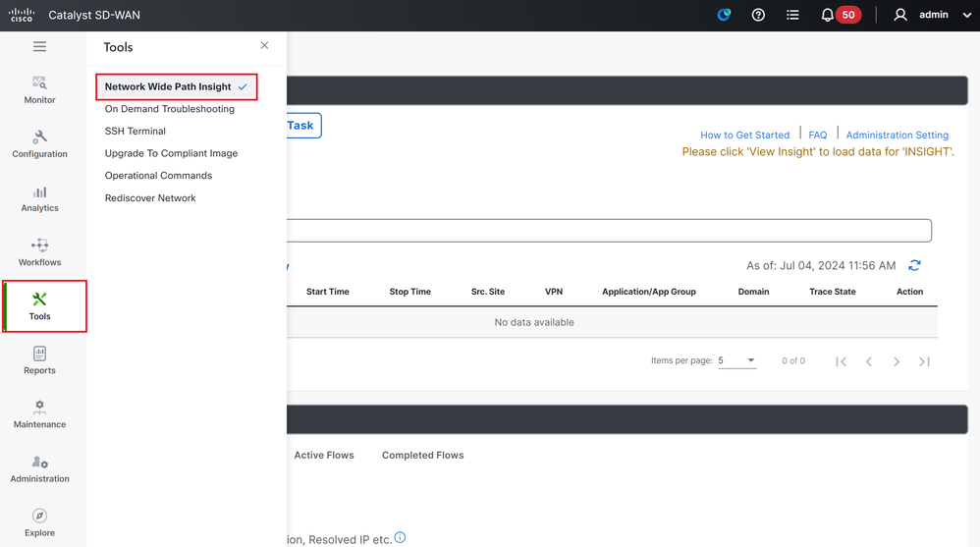Go to first page of results
This screenshot has width=980, height=547.
point(842,361)
